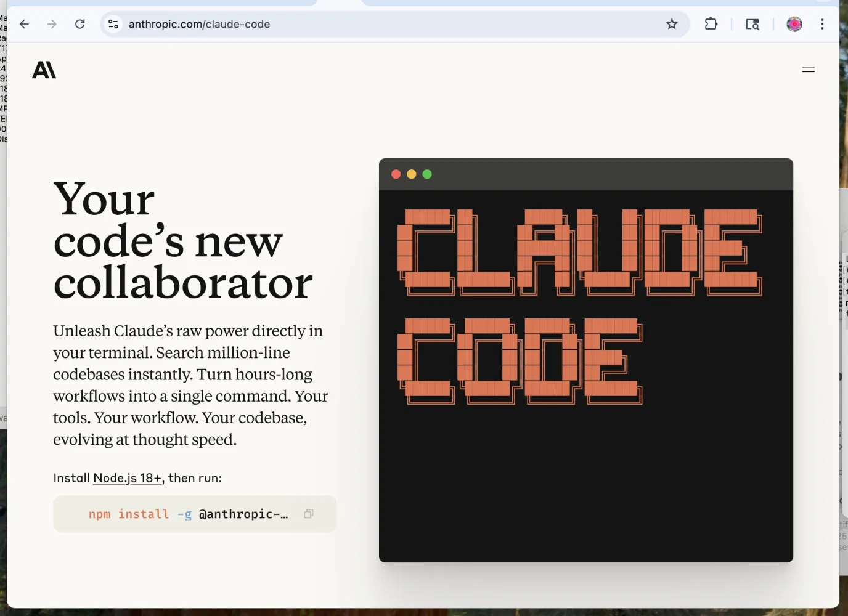
Task: Go forward to the next page
Action: point(52,24)
